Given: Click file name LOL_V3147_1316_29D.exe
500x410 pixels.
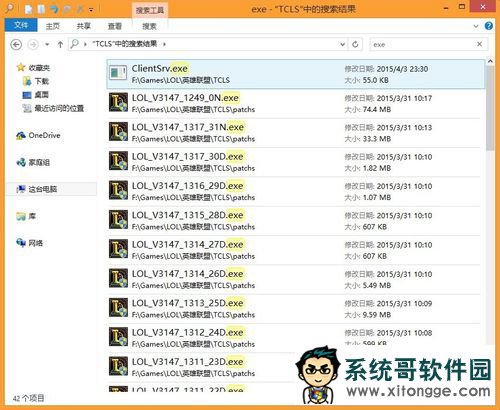Looking at the screenshot, I should [x=188, y=186].
